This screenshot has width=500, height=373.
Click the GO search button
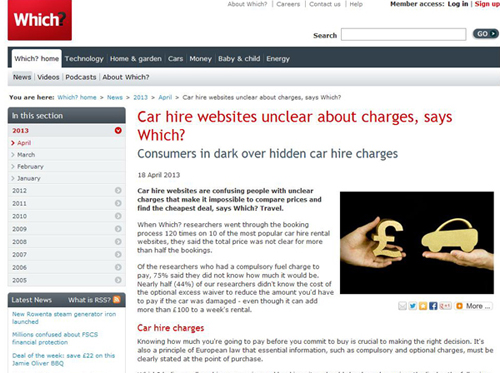point(486,34)
